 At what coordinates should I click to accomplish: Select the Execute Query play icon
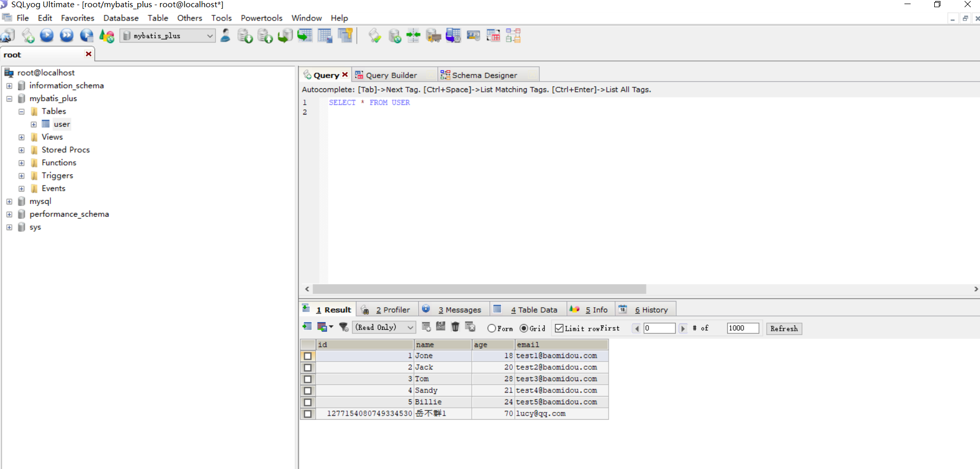(x=47, y=35)
